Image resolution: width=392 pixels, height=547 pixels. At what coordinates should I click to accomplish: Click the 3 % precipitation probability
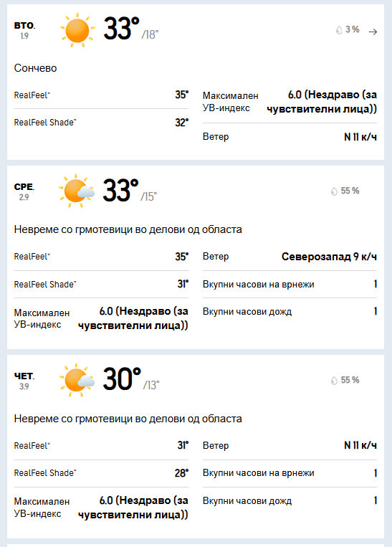click(x=353, y=29)
